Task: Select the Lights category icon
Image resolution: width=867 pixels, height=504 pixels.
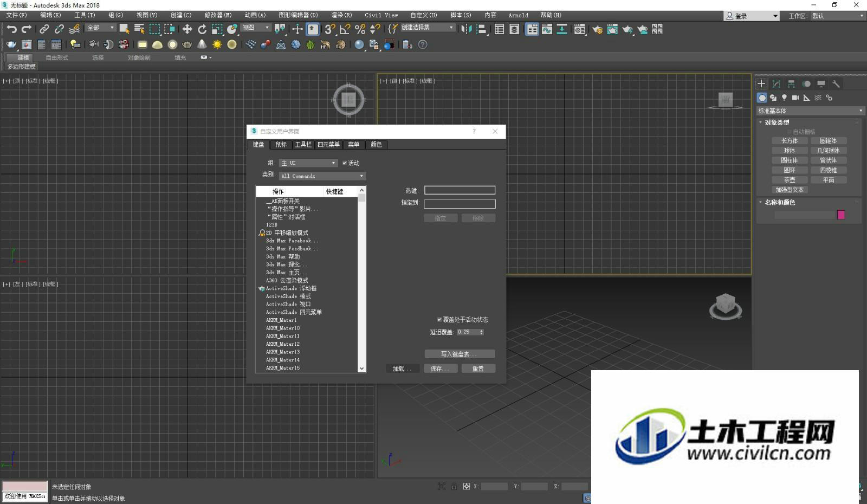Action: click(784, 98)
